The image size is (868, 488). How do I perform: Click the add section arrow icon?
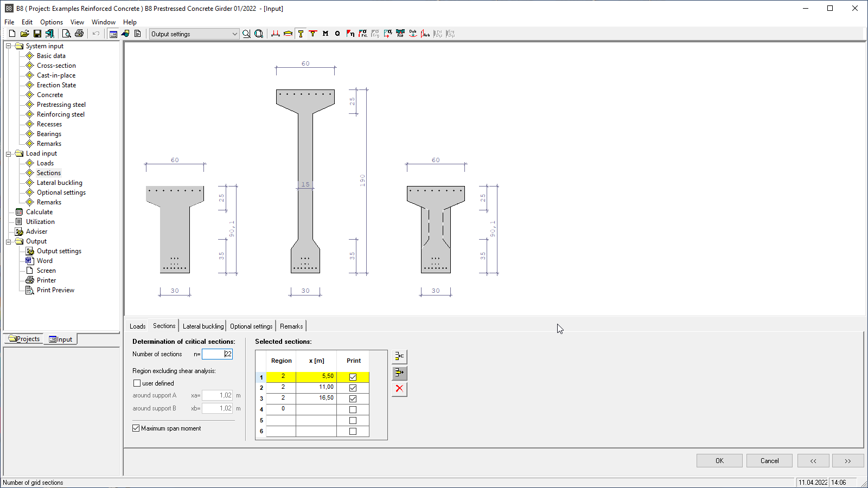click(399, 373)
